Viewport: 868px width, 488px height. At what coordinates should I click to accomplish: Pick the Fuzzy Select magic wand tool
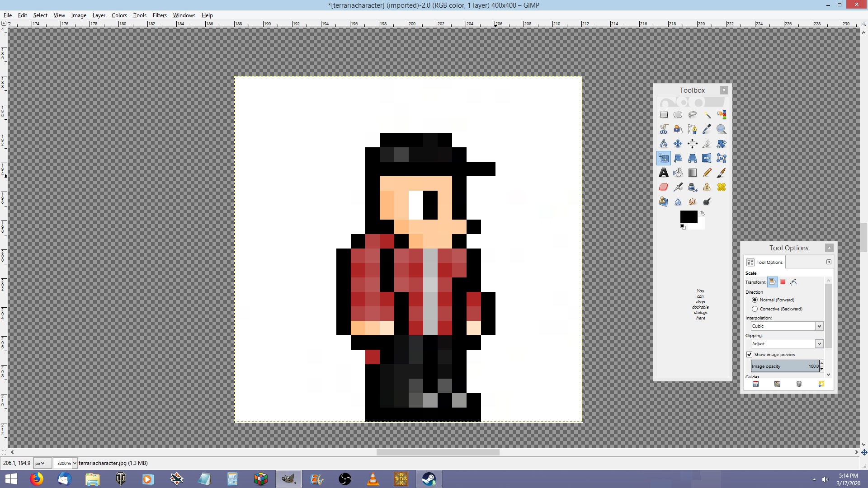tap(707, 115)
